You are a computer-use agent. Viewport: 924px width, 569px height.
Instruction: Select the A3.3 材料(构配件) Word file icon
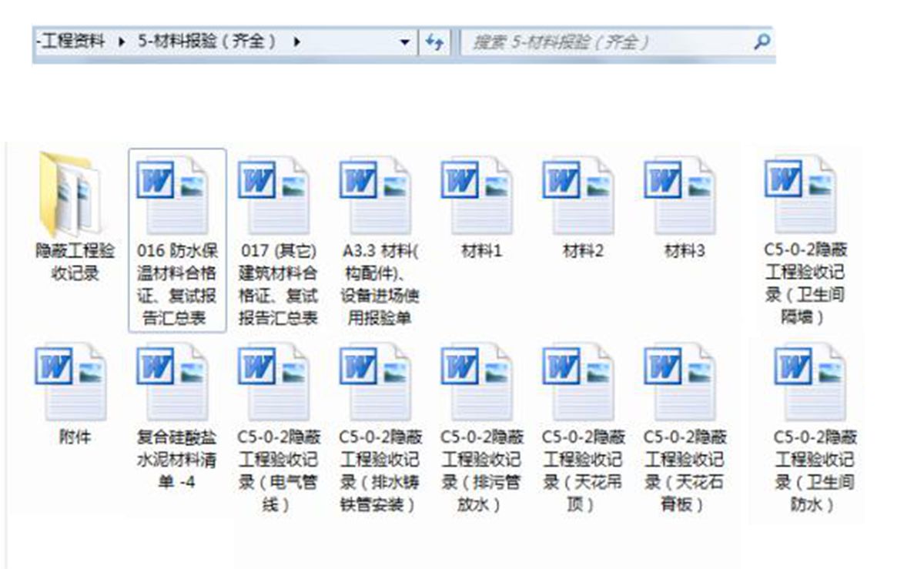tap(376, 196)
